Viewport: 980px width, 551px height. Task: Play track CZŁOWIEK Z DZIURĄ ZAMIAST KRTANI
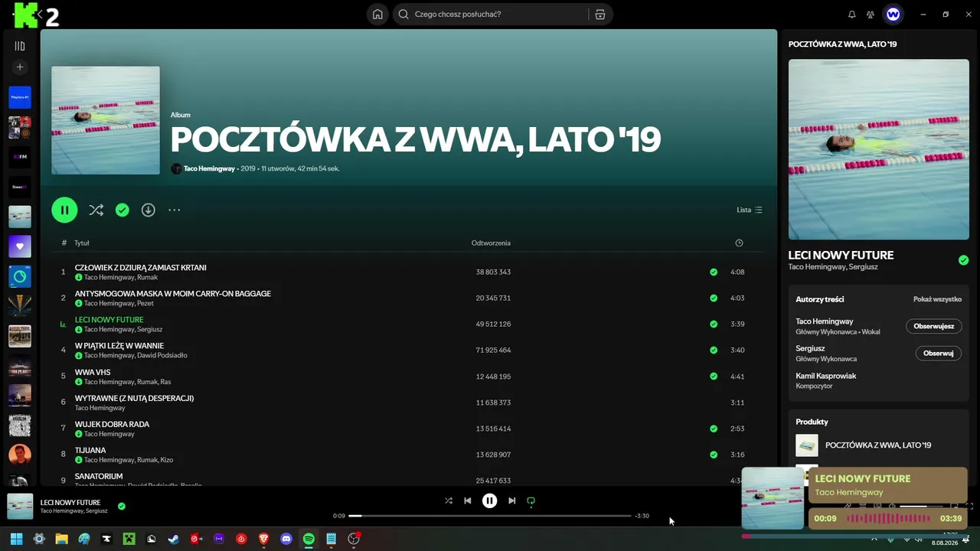click(141, 268)
